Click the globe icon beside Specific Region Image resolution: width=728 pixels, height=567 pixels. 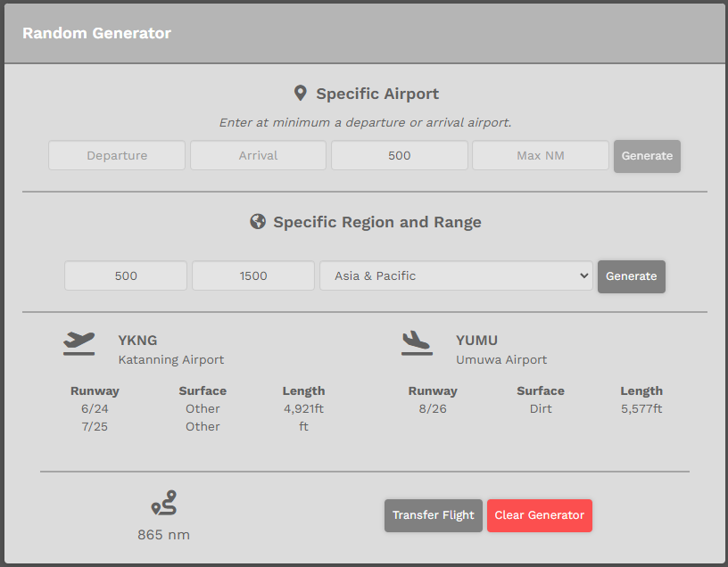pos(258,221)
